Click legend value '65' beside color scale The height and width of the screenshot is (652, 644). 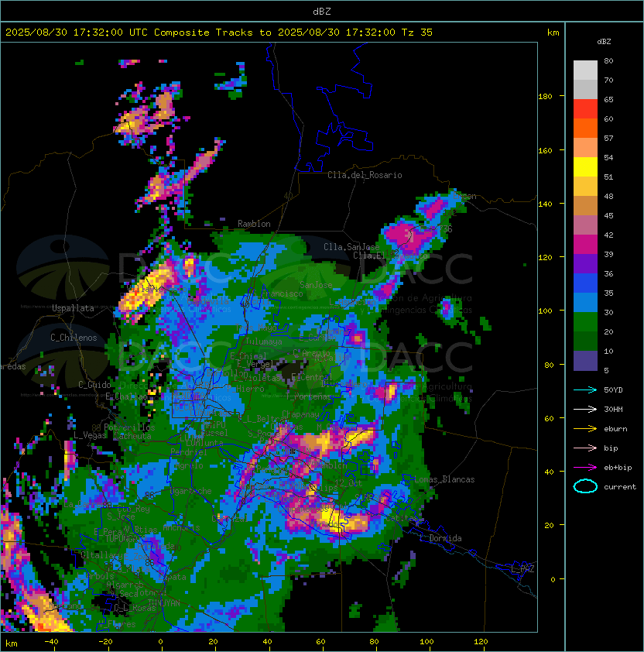(x=608, y=99)
